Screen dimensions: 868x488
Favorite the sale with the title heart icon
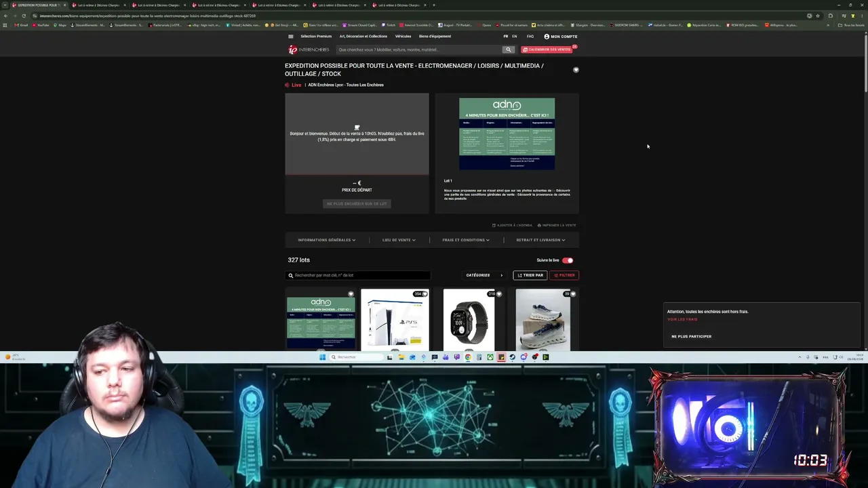click(576, 70)
